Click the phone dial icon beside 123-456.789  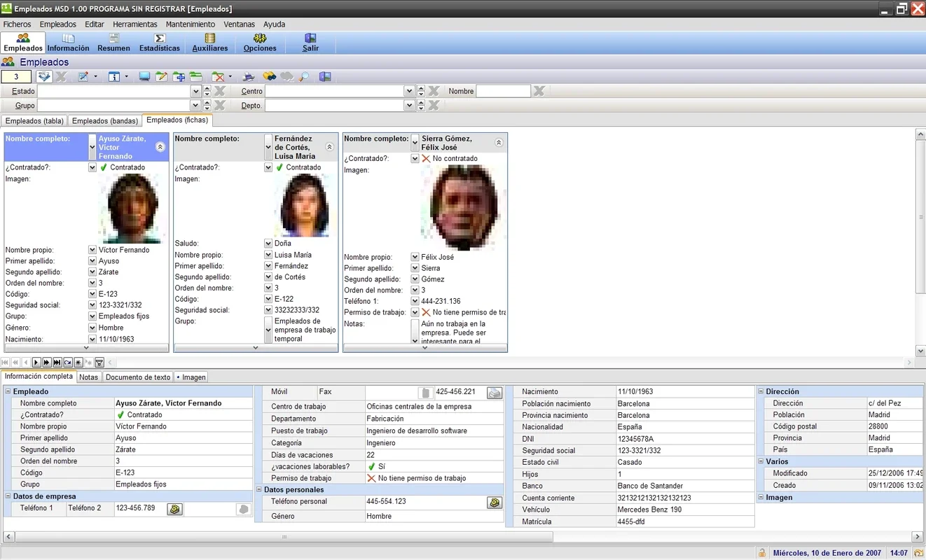[x=175, y=509]
